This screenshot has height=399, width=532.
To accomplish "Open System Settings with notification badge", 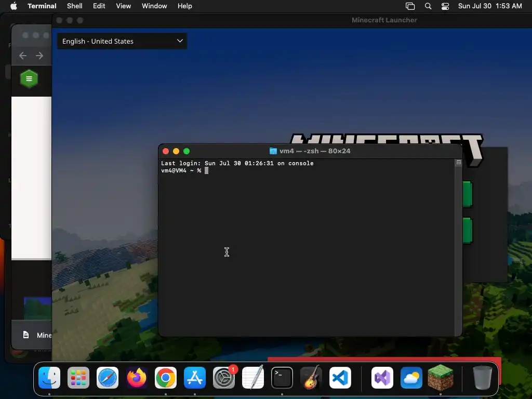I will click(224, 378).
